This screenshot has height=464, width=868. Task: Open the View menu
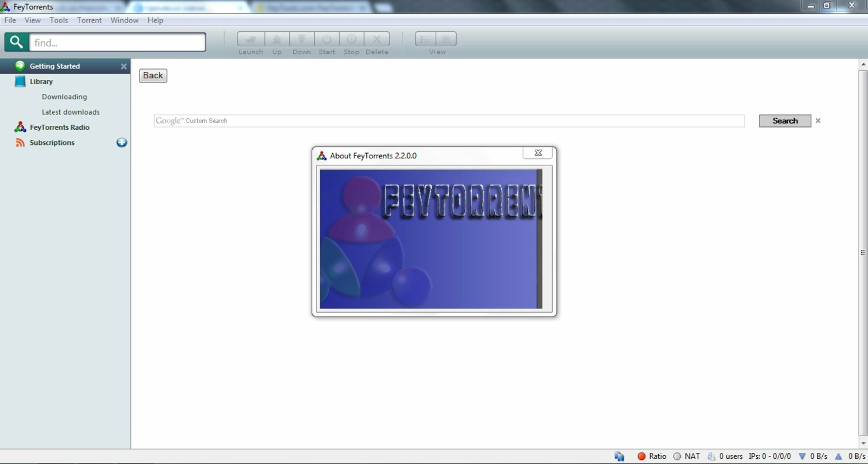pyautogui.click(x=32, y=20)
